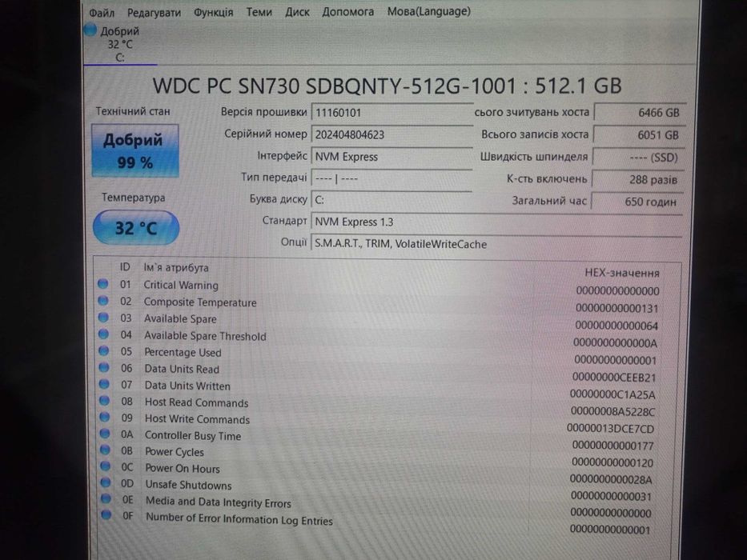Click the disk model title WDC PC SN730
Screen dimensions: 747x560
(x=387, y=86)
